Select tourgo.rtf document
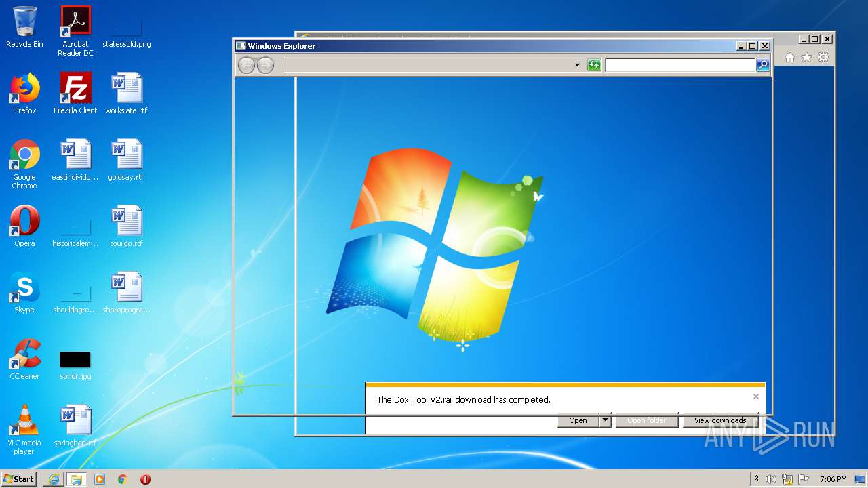The image size is (868, 488). [x=126, y=226]
